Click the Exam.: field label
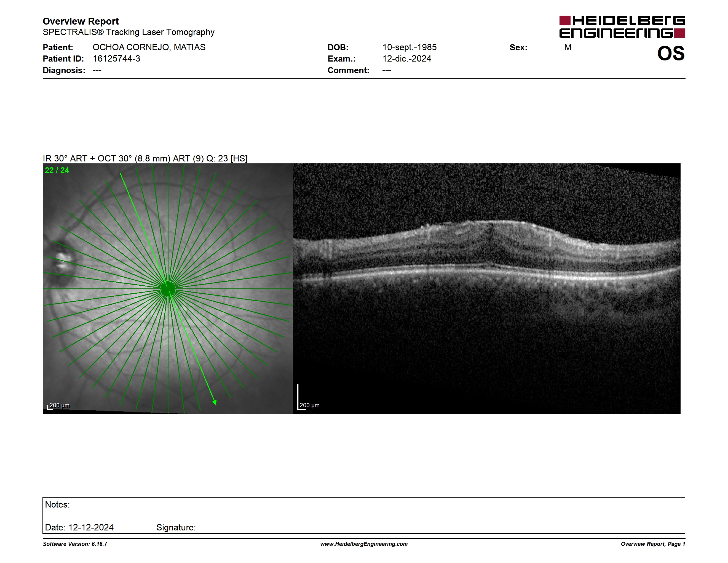Screen dimensions: 728x563 (x=342, y=59)
